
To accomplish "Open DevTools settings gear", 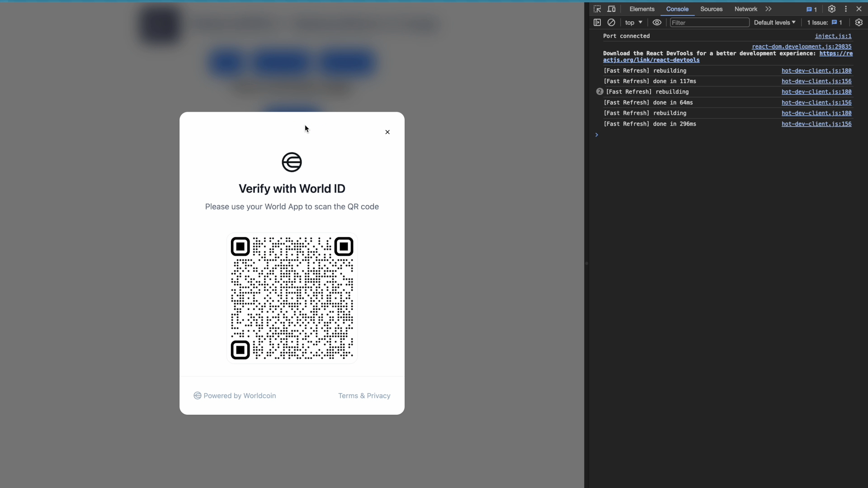I will [x=831, y=9].
